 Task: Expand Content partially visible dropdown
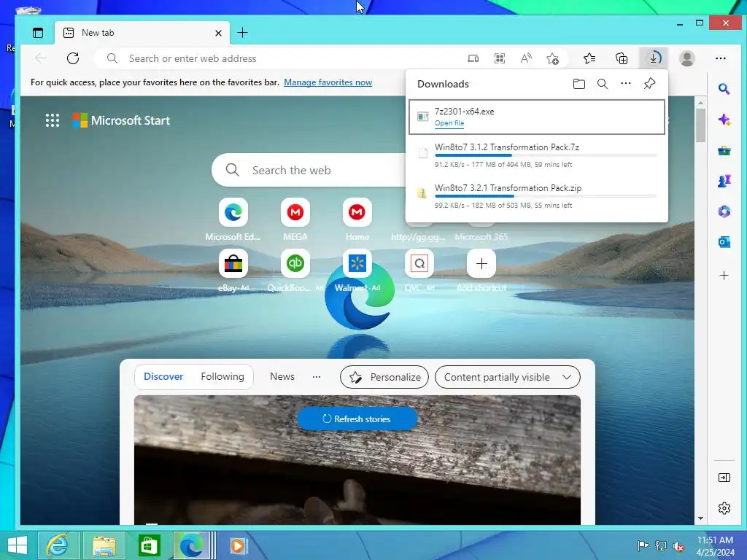click(508, 377)
